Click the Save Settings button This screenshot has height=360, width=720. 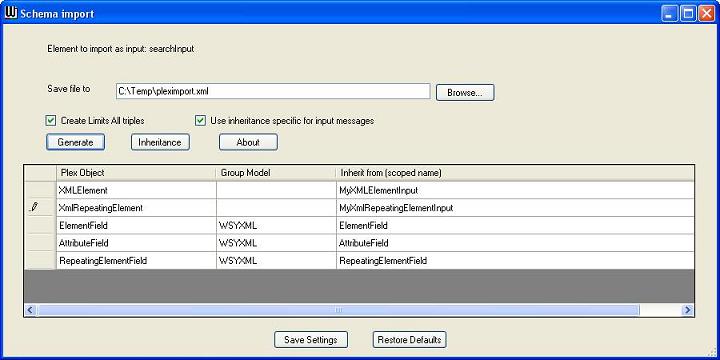[311, 340]
